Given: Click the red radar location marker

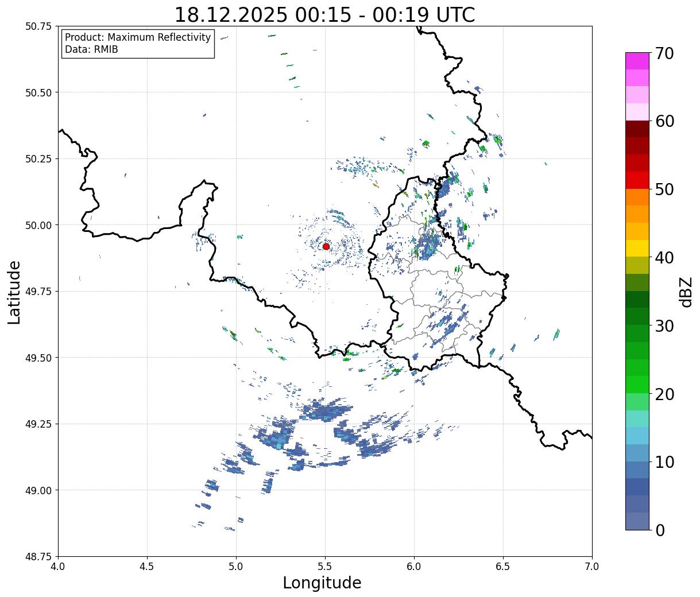Looking at the screenshot, I should [x=326, y=246].
